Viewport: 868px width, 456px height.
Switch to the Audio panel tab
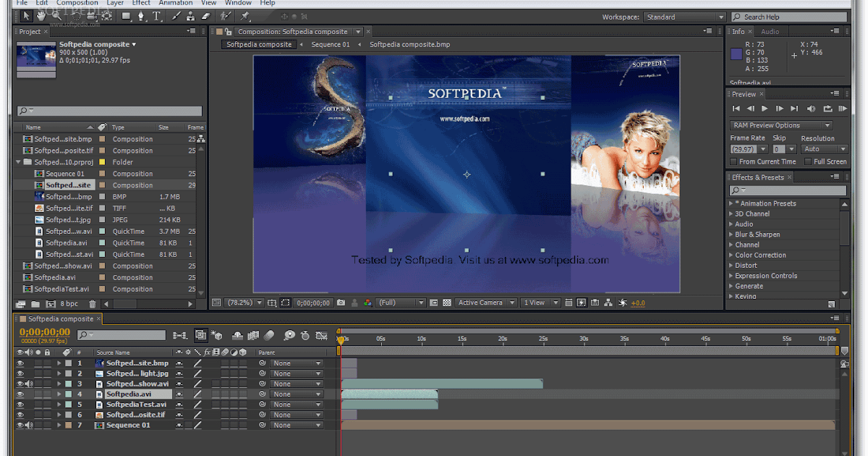click(x=770, y=32)
